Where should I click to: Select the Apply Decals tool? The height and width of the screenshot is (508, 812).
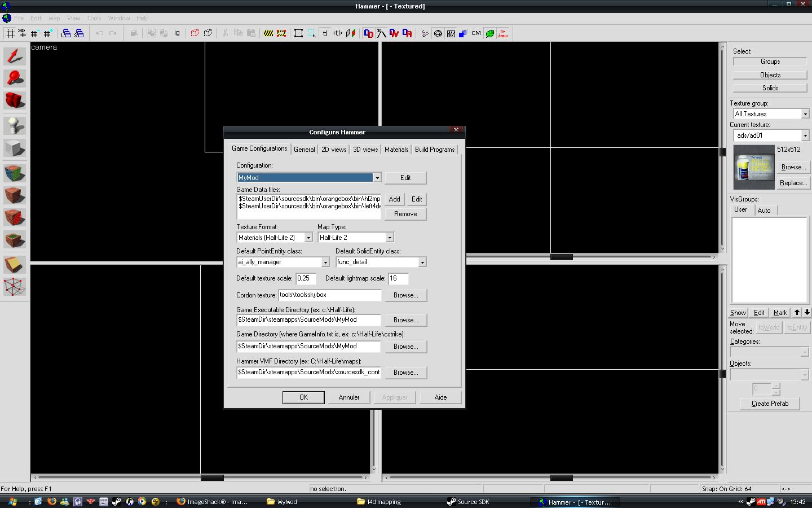click(15, 217)
